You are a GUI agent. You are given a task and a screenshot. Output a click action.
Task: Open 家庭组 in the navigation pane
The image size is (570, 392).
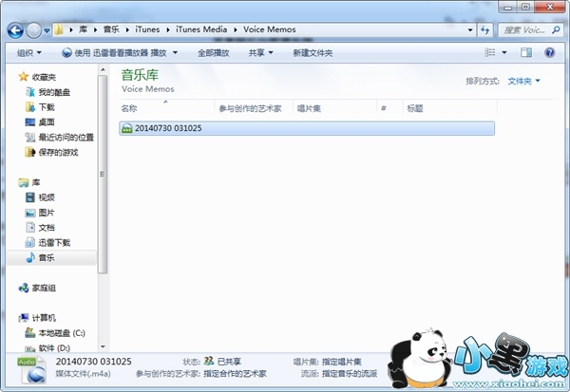44,289
